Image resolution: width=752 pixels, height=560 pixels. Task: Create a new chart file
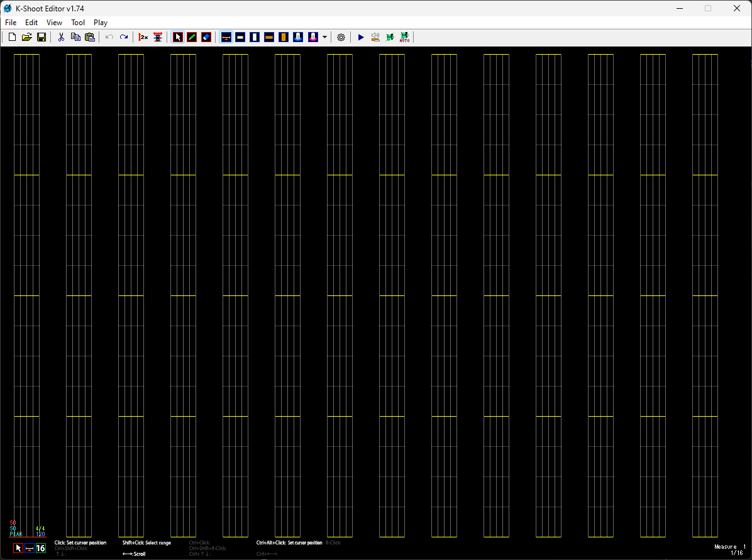[12, 38]
